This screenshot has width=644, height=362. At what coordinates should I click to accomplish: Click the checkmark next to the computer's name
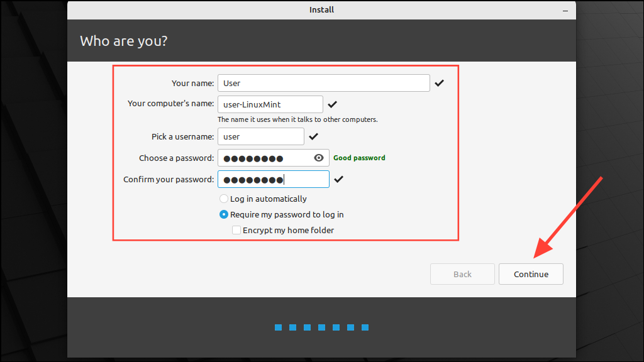[x=333, y=104]
